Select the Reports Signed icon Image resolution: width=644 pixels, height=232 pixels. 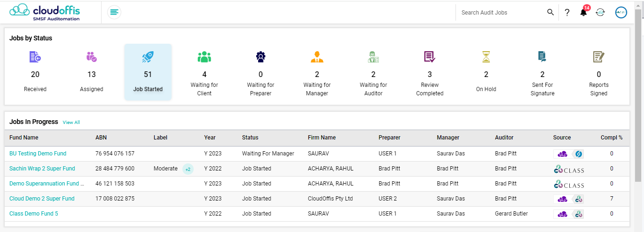coord(599,57)
